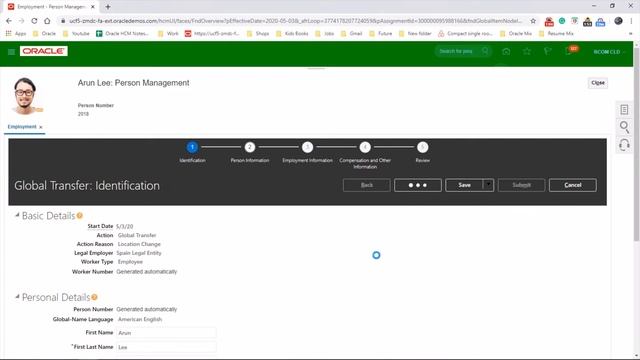The image size is (640, 360).
Task: Open Favorites star icon in header
Action: coord(527,51)
